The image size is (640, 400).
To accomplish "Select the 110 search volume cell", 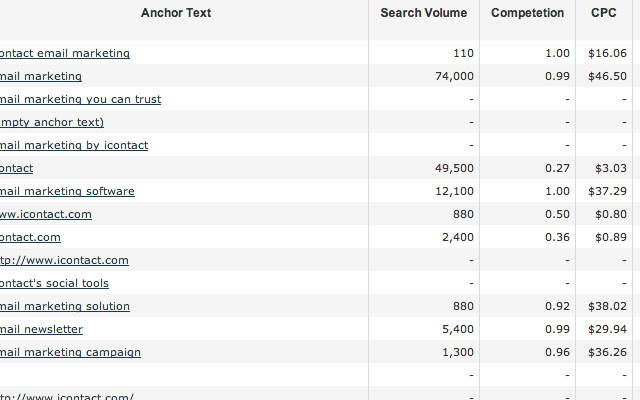I will 463,53.
